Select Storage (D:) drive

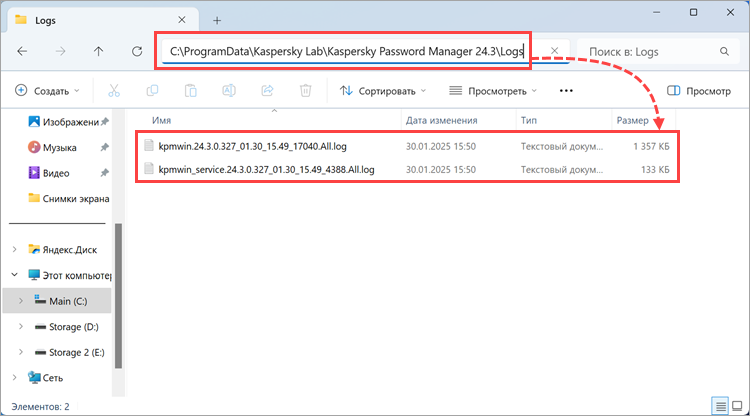coord(66,327)
